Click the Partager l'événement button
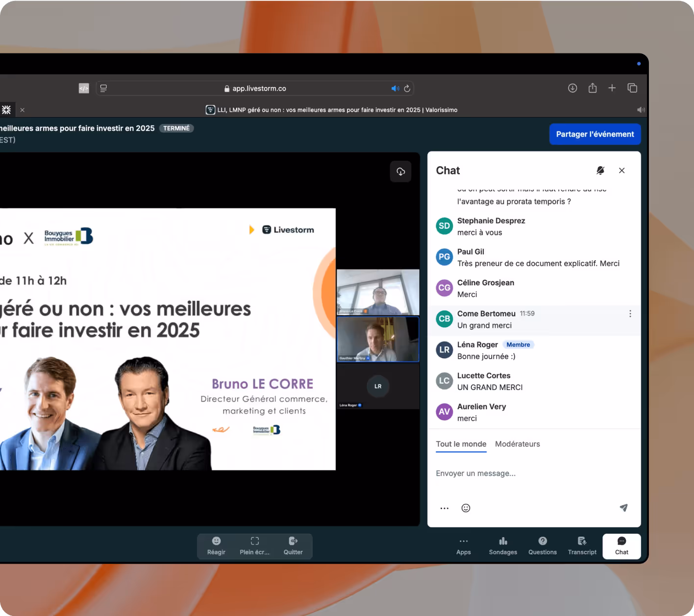This screenshot has height=616, width=694. click(595, 134)
